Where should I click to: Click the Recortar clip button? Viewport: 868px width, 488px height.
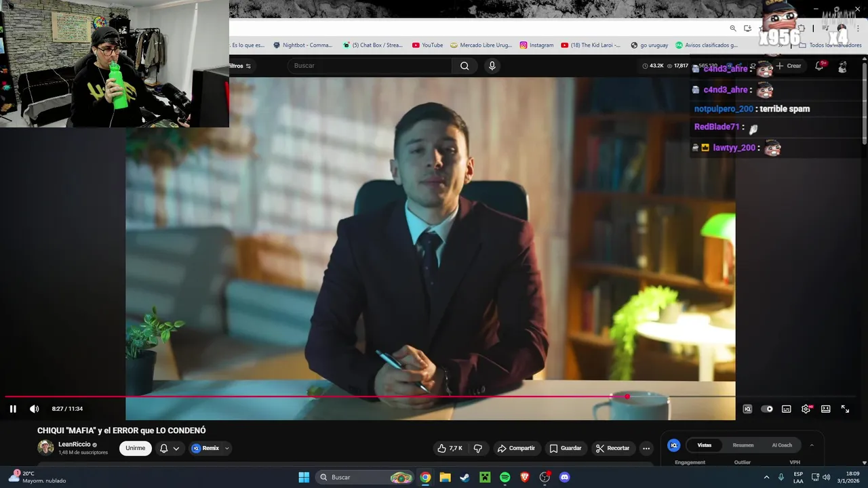click(613, 448)
